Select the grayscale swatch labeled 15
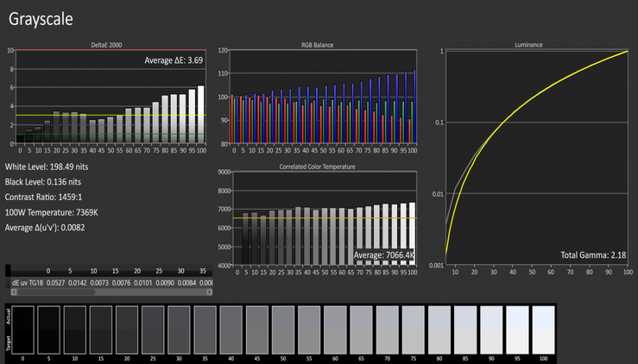 (101, 329)
